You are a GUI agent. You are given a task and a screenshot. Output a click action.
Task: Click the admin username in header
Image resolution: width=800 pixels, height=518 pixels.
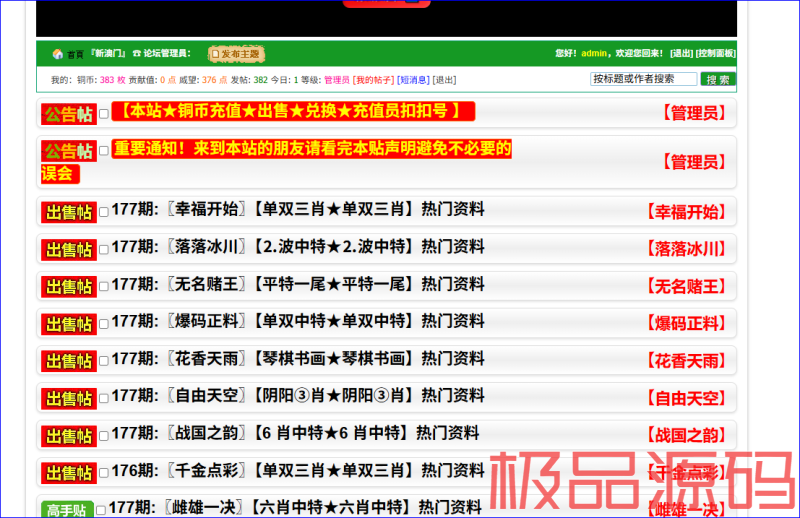[594, 53]
